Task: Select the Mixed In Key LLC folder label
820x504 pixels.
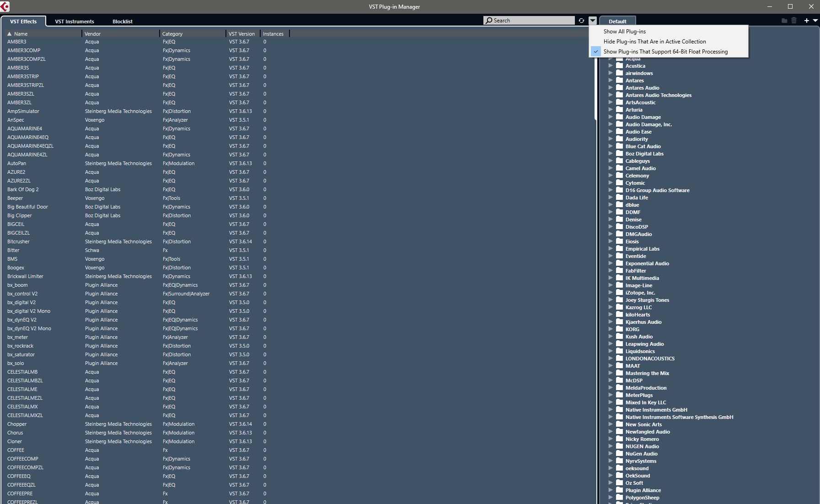Action: [646, 402]
